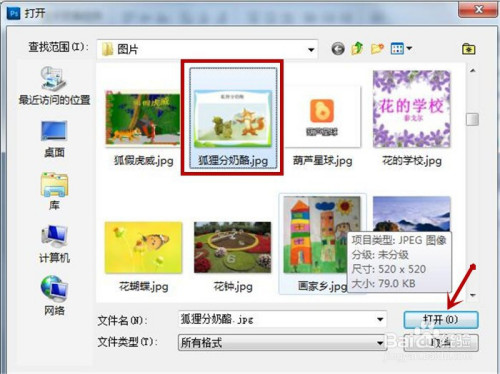Click the Photoshop icon in title bar
This screenshot has width=500, height=374.
14,13
